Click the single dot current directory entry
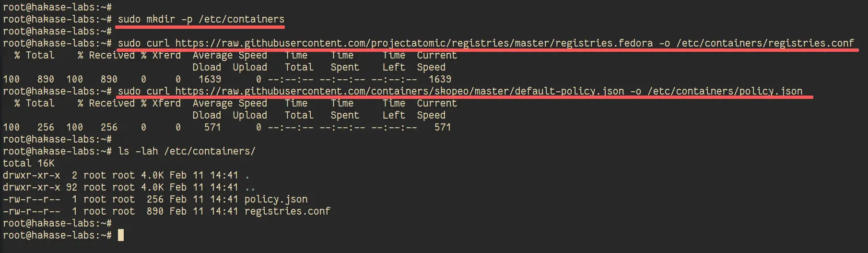This screenshot has height=253, width=868. (x=247, y=175)
